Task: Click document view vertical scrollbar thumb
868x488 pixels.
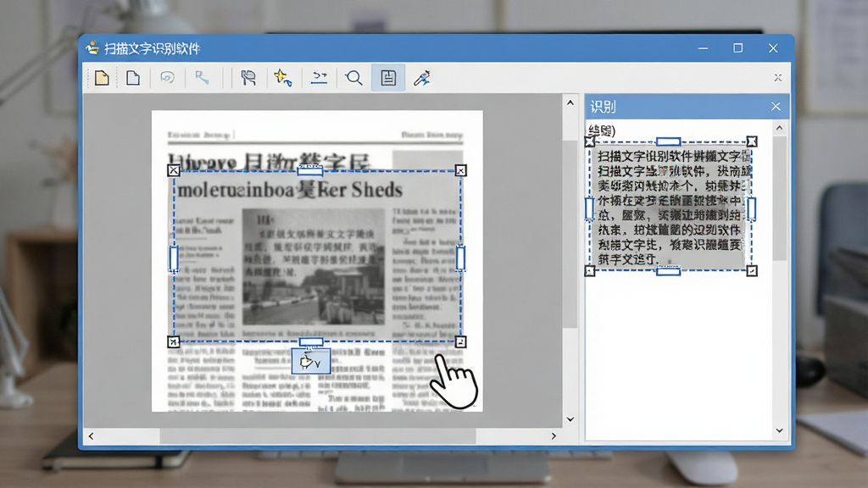Action: point(570,235)
